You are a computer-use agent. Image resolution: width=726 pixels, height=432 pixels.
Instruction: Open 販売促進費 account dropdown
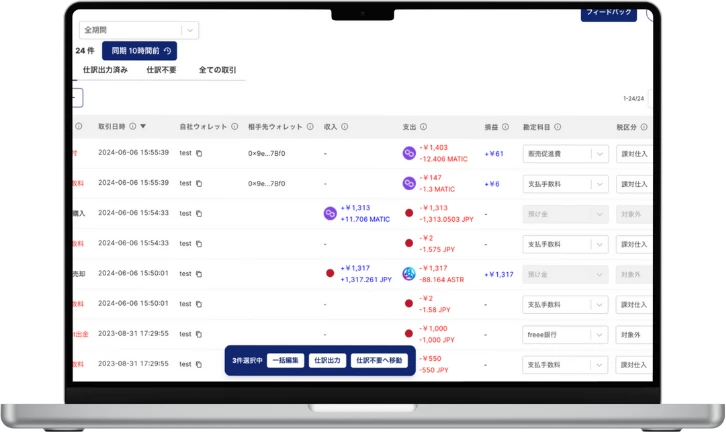click(565, 154)
